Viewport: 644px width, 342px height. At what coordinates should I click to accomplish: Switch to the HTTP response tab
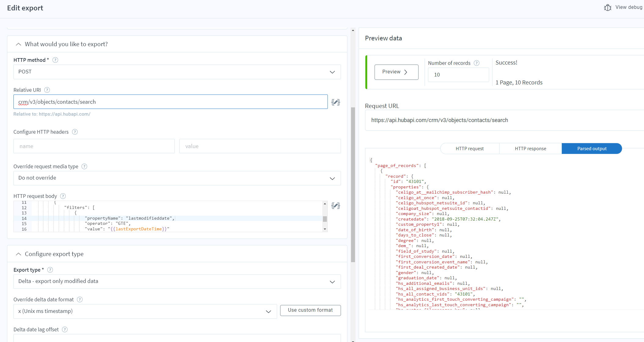530,149
